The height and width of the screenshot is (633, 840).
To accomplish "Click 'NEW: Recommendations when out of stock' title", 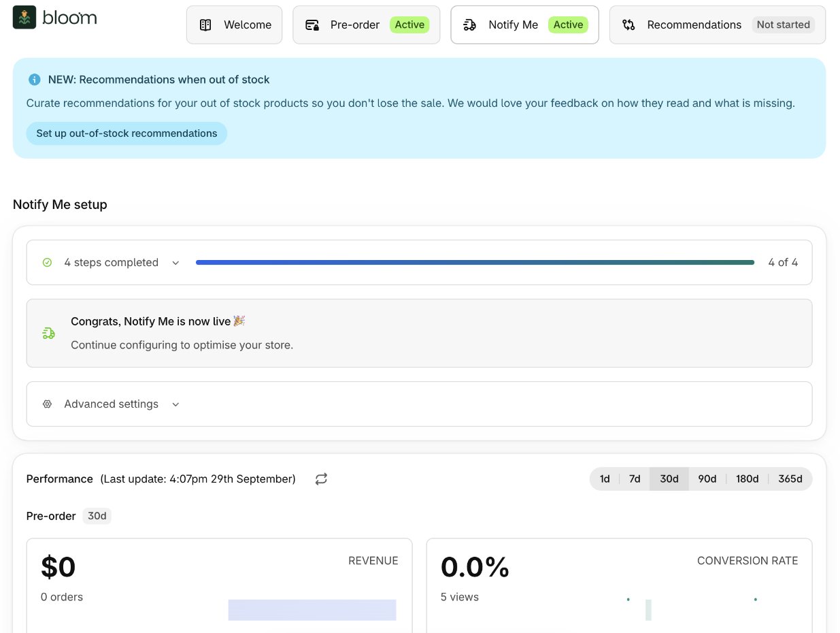I will pyautogui.click(x=158, y=80).
